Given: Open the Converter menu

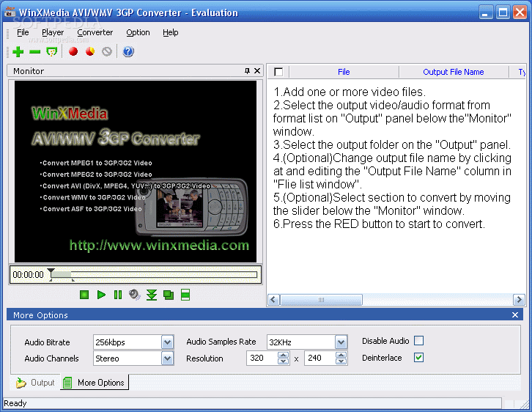Looking at the screenshot, I should [95, 32].
